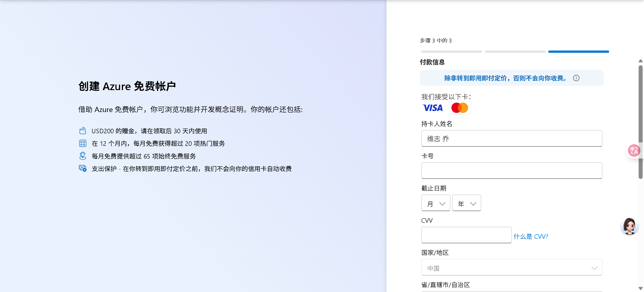Viewport: 644px width, 292px height.
Task: Click into the CVV input field
Action: pos(466,235)
